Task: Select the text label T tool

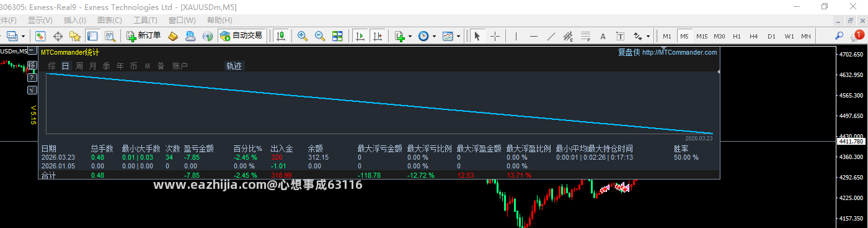Action: 620,36
